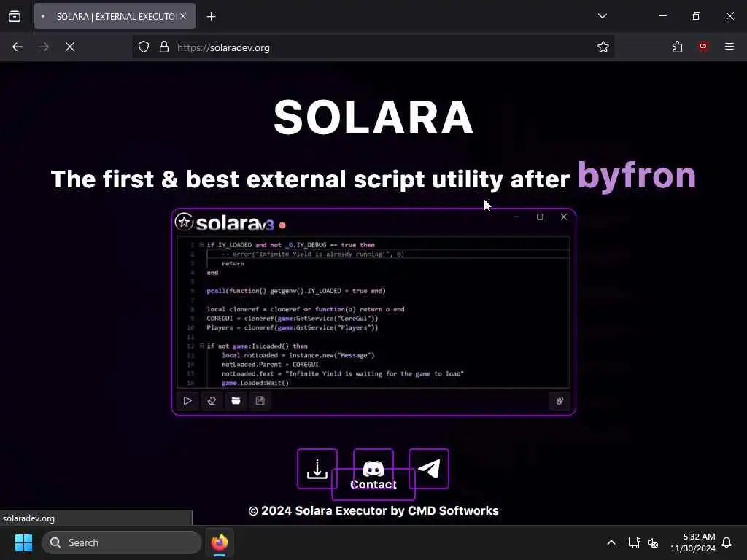Click the download icon button
Screen dimensions: 747x560
[317, 469]
